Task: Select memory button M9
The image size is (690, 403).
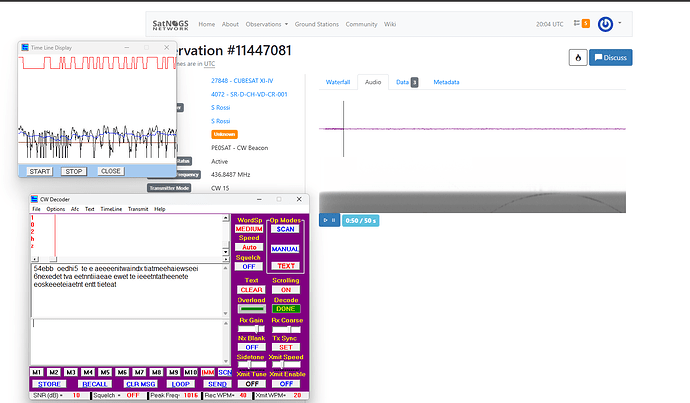Action: point(173,372)
